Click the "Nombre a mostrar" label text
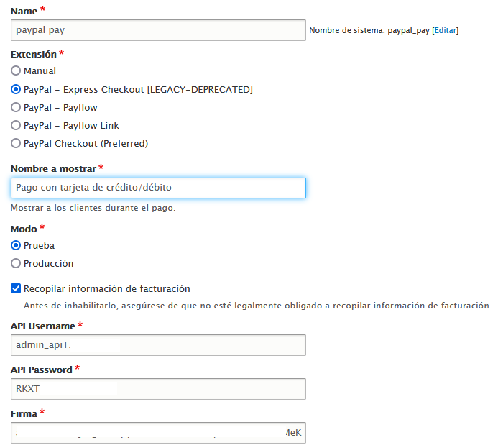Screen dimensions: 498x448 point(53,168)
